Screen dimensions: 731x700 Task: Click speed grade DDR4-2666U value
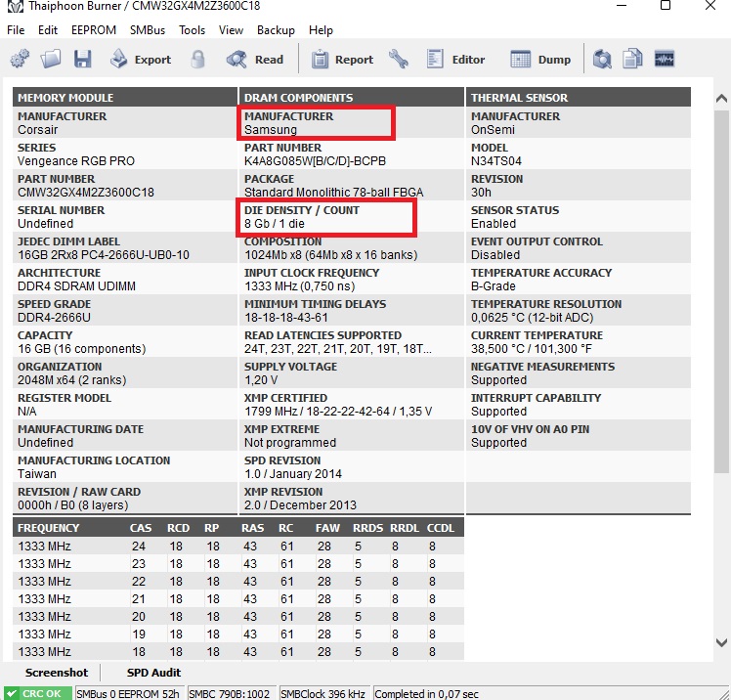pos(54,317)
